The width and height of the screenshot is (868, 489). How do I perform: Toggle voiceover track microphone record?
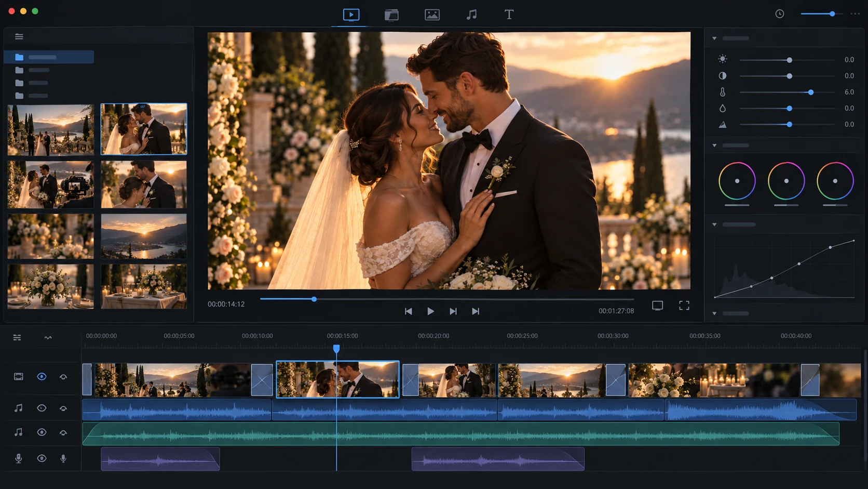click(x=63, y=458)
